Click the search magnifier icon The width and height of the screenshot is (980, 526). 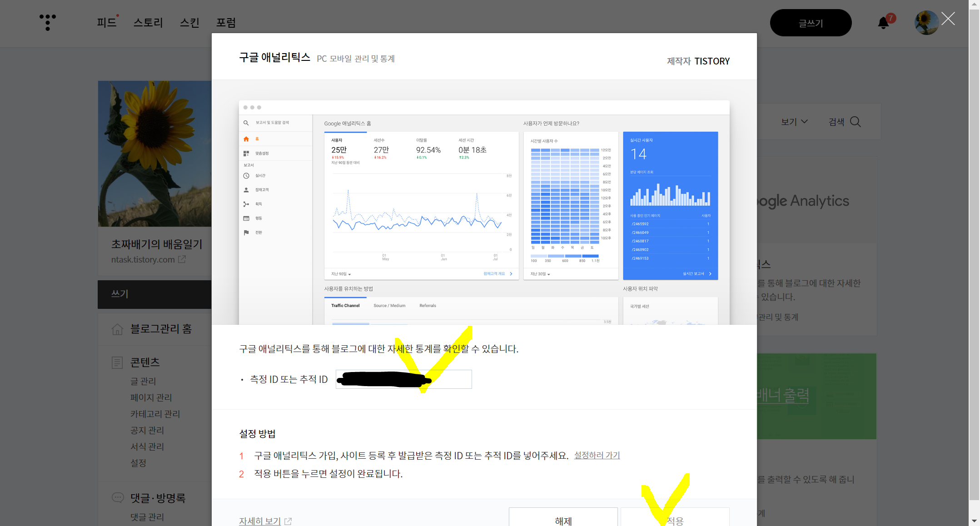pos(855,122)
